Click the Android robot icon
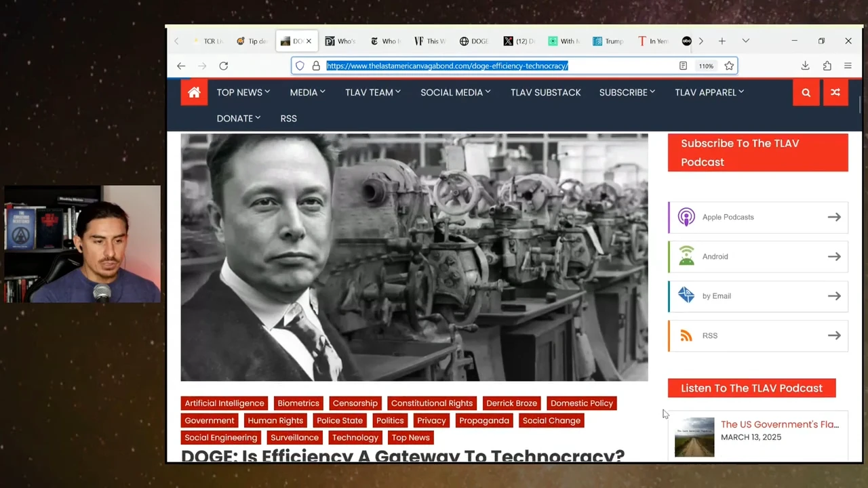Screen dimensions: 868x488 pyautogui.click(x=686, y=257)
